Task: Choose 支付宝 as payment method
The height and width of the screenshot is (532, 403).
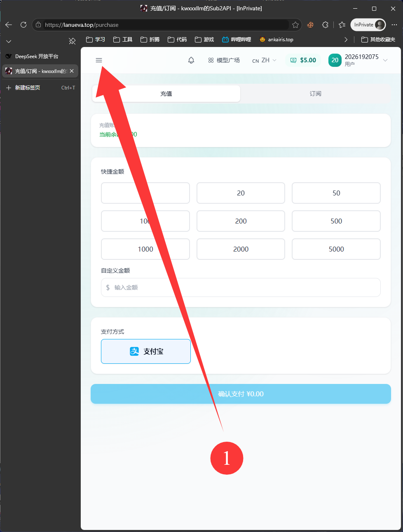Action: 146,351
